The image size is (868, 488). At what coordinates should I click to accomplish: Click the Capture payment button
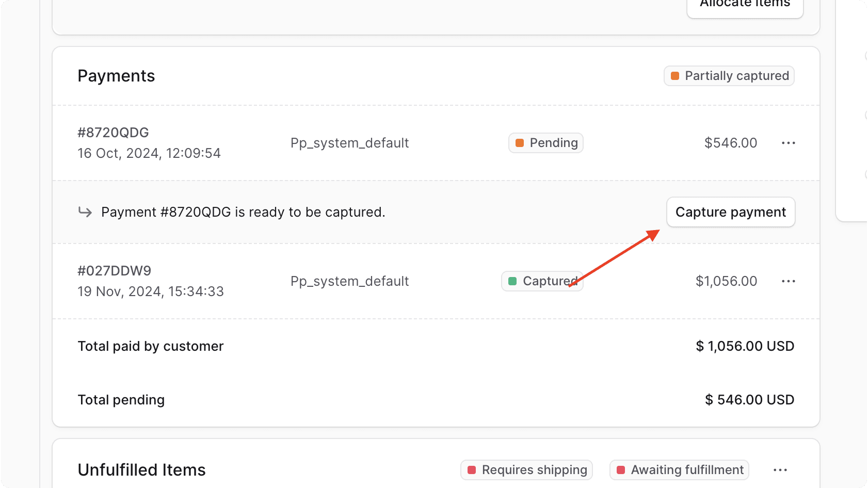tap(730, 212)
